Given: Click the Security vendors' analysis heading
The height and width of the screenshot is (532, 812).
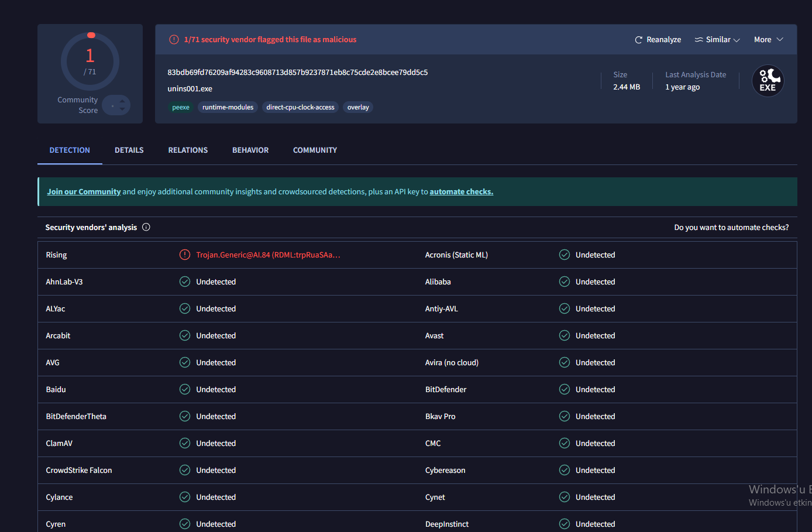Looking at the screenshot, I should pyautogui.click(x=91, y=227).
